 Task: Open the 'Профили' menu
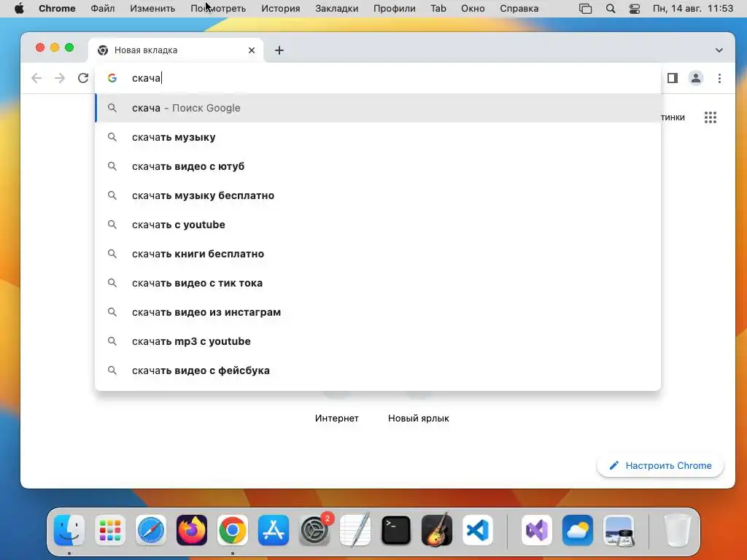[x=395, y=9]
